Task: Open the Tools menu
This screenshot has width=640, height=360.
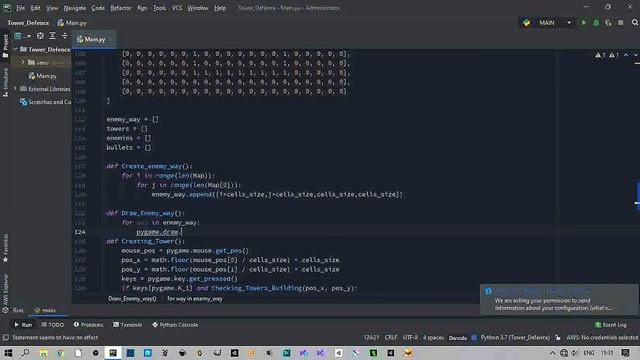Action: point(159,8)
